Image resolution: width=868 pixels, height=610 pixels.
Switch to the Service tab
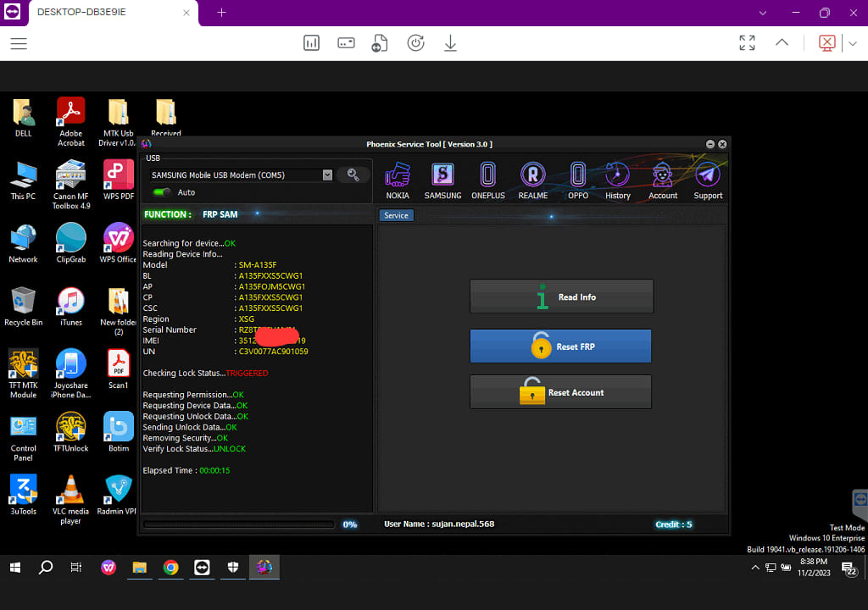click(396, 216)
